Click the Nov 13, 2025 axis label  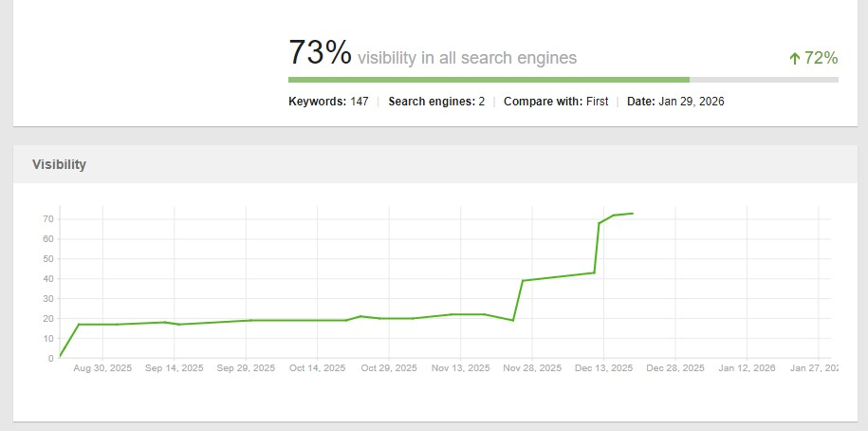click(461, 367)
